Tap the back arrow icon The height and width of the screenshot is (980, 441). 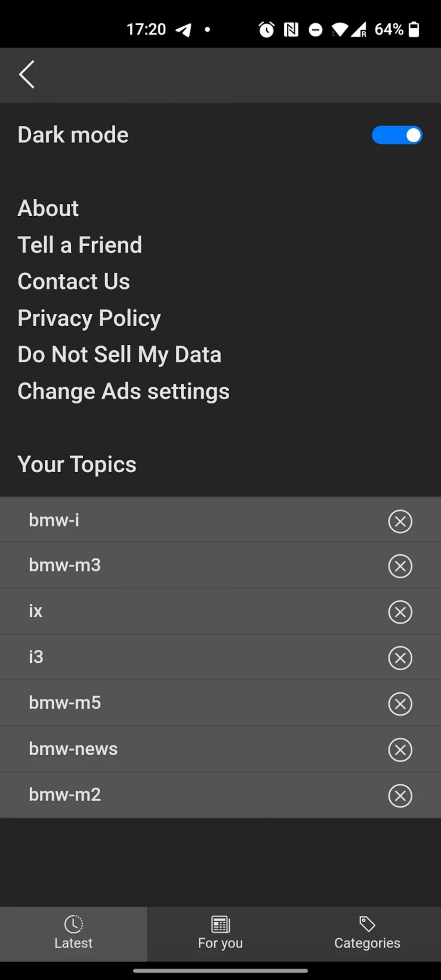point(27,75)
